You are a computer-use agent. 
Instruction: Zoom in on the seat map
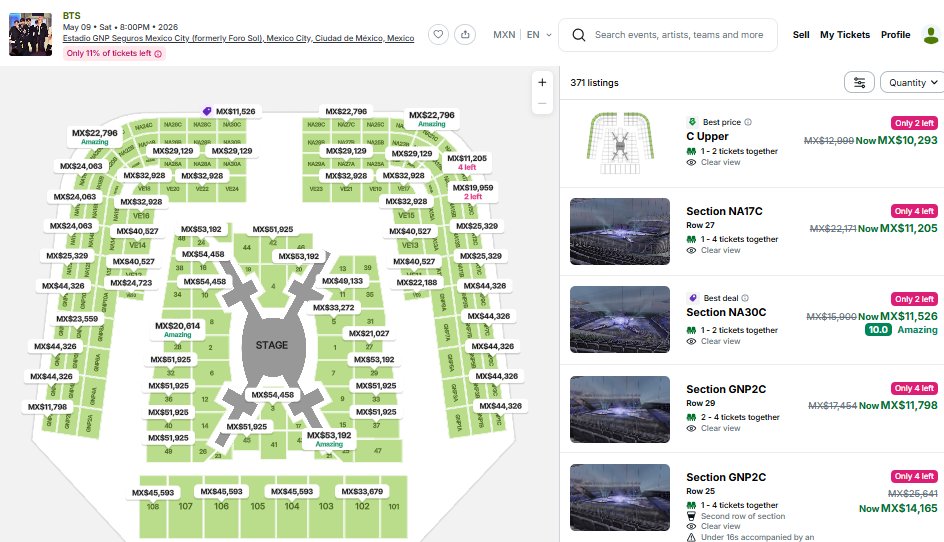[542, 83]
